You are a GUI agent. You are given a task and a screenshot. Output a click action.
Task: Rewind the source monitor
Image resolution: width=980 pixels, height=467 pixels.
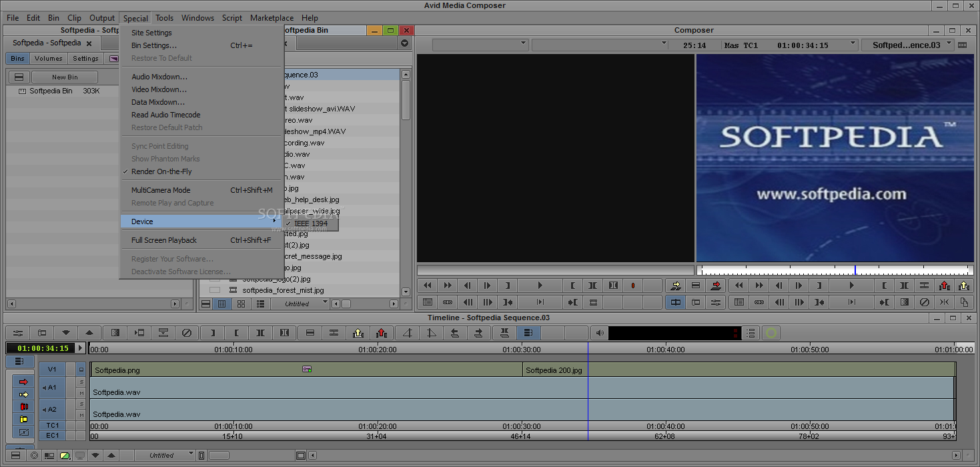(x=428, y=286)
